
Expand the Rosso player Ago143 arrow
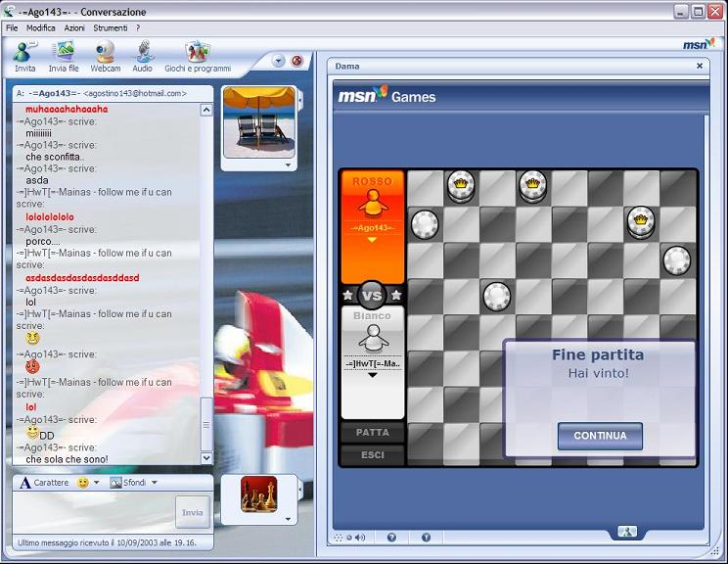tap(372, 240)
